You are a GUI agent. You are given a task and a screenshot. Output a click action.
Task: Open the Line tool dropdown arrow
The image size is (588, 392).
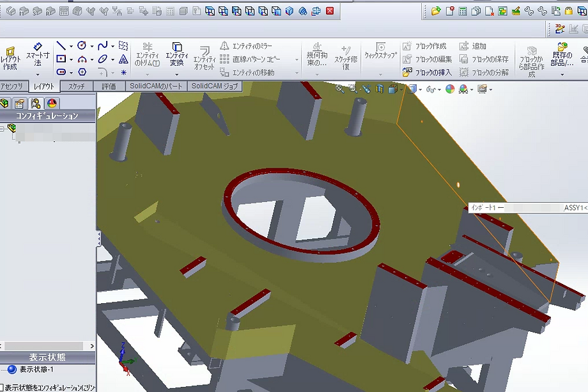pyautogui.click(x=71, y=46)
